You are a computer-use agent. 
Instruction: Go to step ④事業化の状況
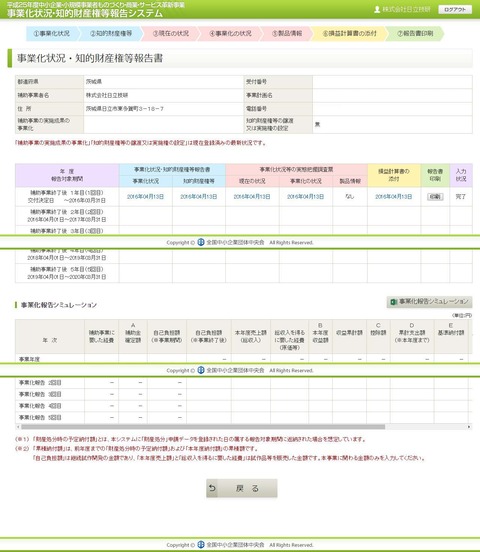click(x=230, y=33)
